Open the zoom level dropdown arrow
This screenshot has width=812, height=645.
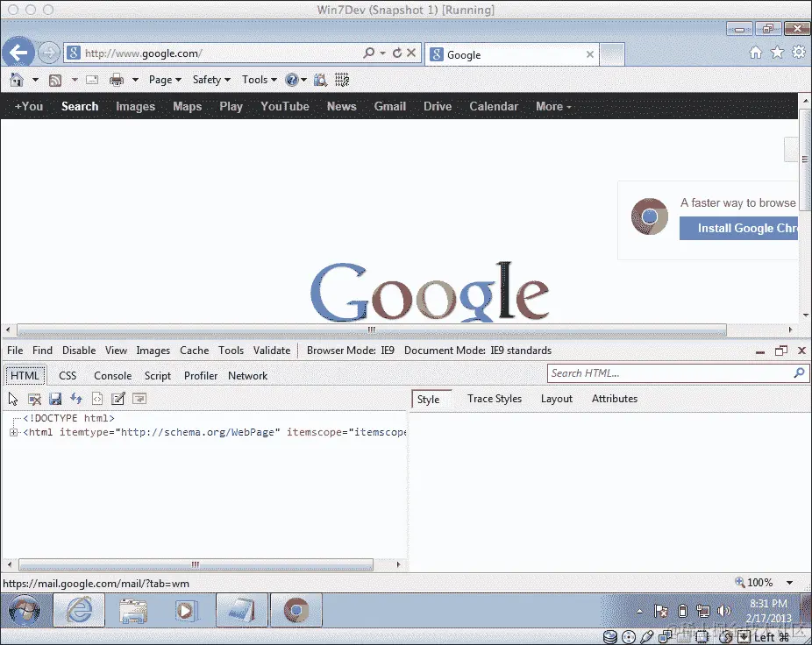tap(790, 583)
